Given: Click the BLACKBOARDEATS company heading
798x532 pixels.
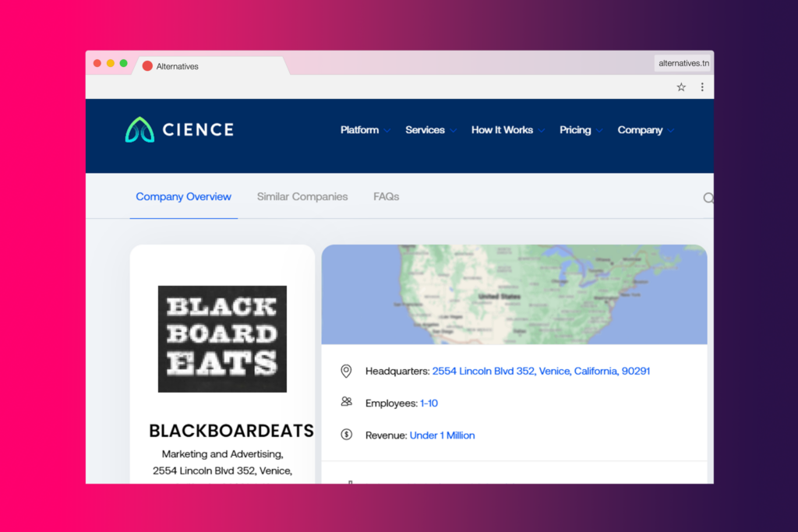Looking at the screenshot, I should (231, 431).
